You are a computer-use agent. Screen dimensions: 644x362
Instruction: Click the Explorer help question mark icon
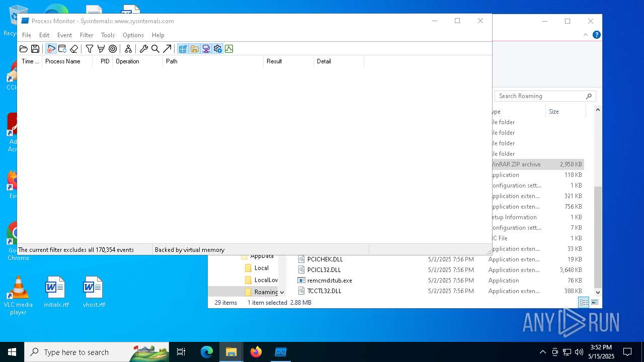pos(596,35)
